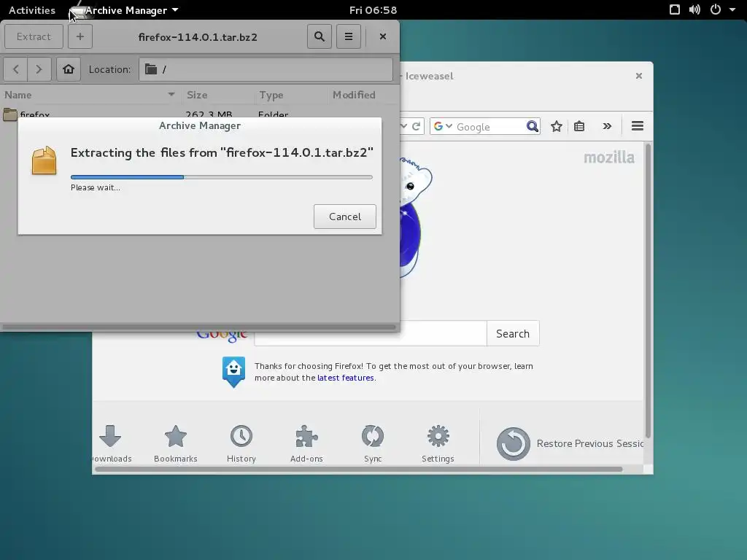Screen dimensions: 747x560
Task: Show more tools chevron in Iceweasel
Action: pos(607,126)
